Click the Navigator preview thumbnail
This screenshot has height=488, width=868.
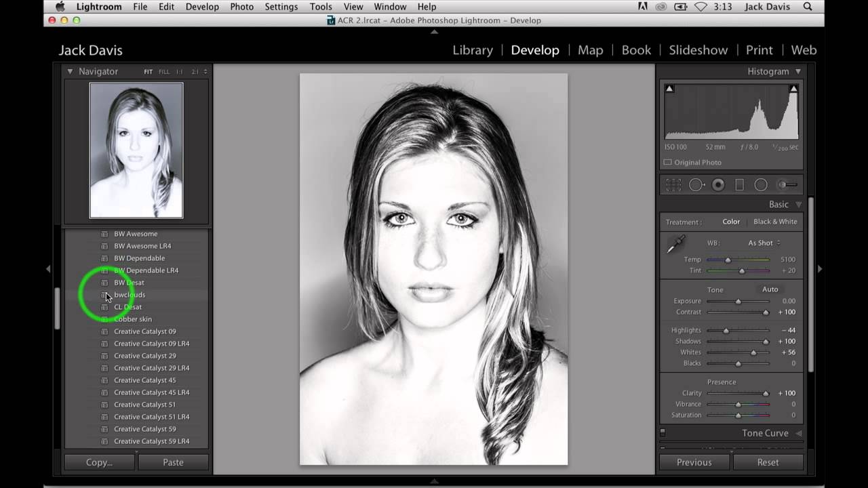(x=136, y=150)
